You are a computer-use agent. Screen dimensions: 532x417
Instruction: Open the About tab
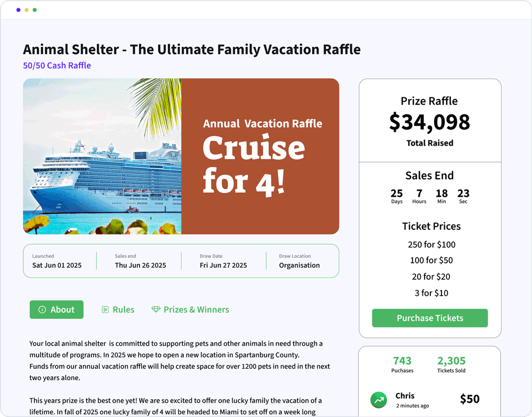(x=56, y=310)
